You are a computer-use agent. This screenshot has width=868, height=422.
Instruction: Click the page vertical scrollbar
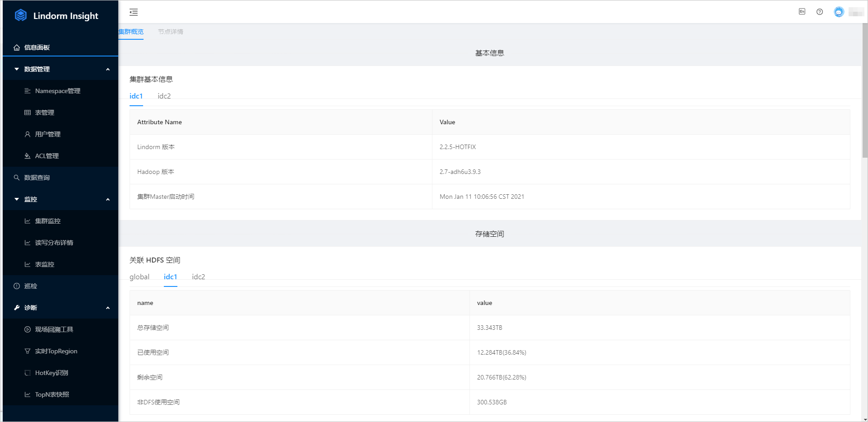click(x=865, y=90)
